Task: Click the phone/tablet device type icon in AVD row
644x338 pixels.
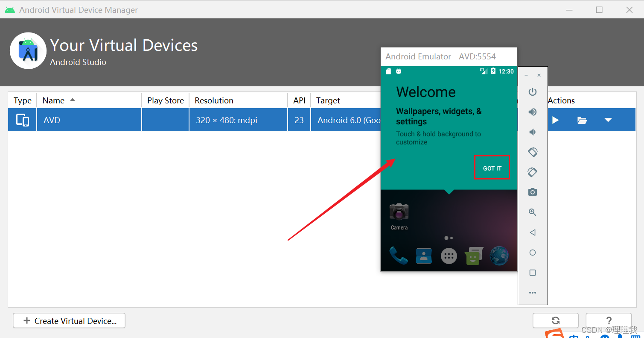Action: tap(23, 120)
